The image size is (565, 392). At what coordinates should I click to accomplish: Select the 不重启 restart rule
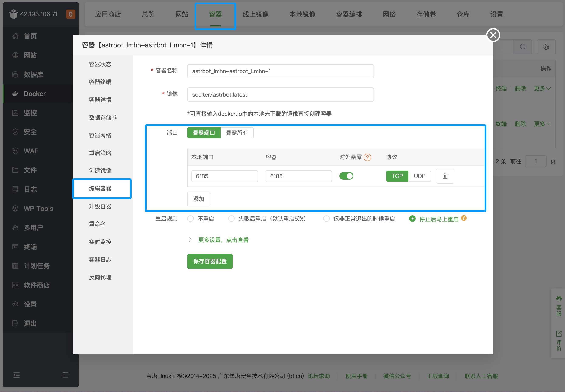(x=191, y=219)
